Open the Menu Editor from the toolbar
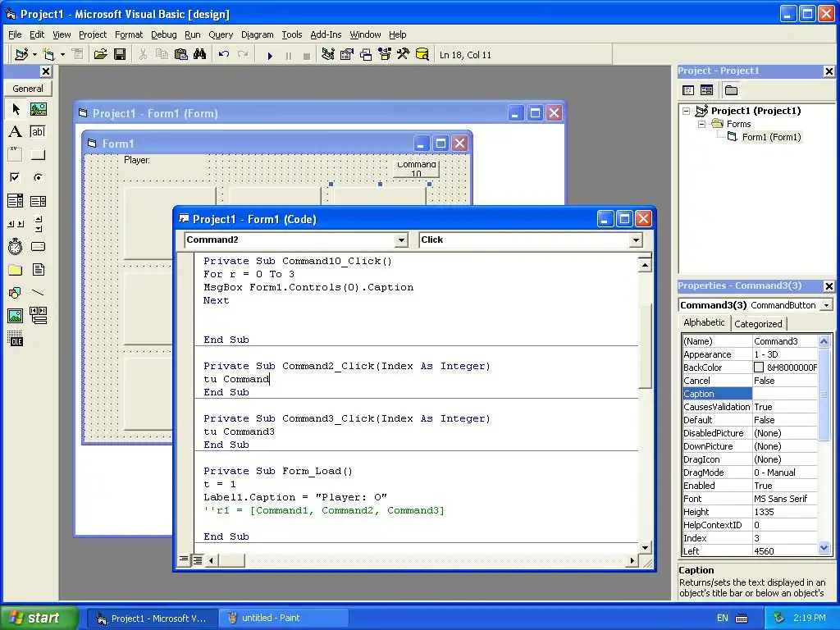 (x=78, y=55)
